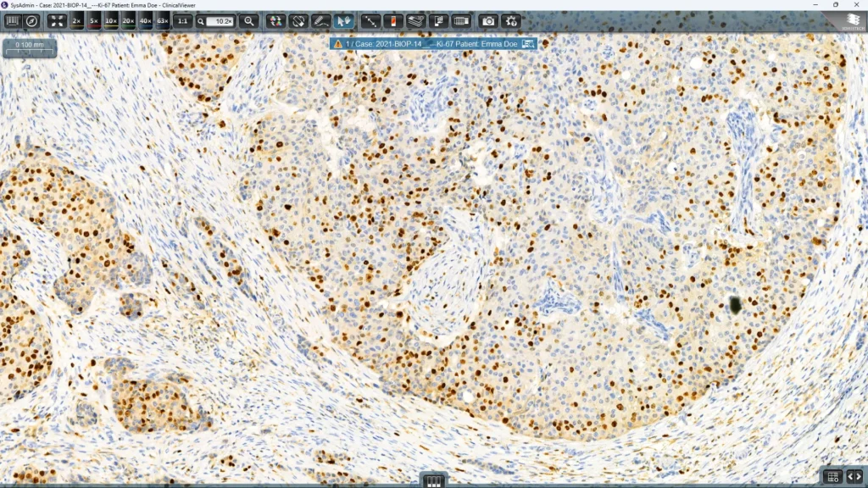Image resolution: width=868 pixels, height=488 pixels.
Task: Go to the previous slide arrow
Action: (851, 476)
